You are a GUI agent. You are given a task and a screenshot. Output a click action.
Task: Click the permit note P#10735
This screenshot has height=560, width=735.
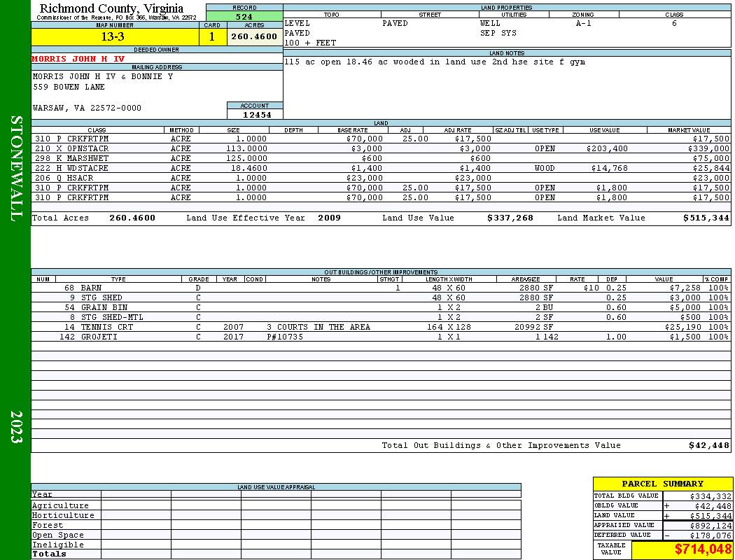tap(284, 337)
